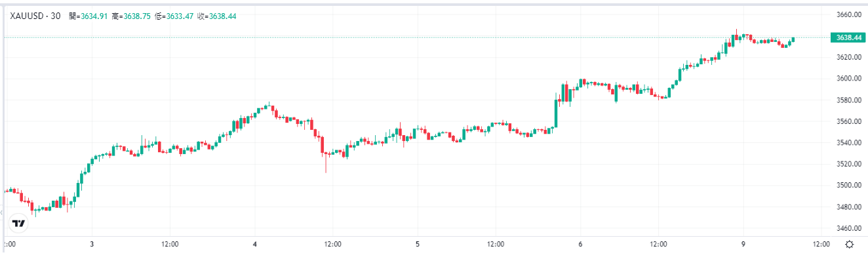Click date marker 6 on time axis
Viewport: 868px width, 261px height.
581,244
